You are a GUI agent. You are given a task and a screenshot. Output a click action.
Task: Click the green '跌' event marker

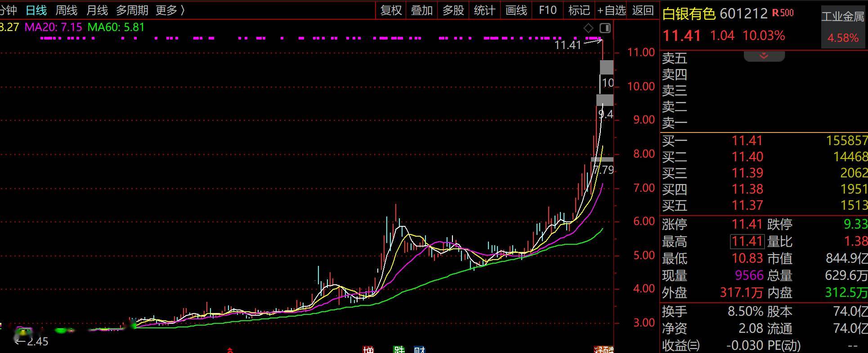point(399,349)
